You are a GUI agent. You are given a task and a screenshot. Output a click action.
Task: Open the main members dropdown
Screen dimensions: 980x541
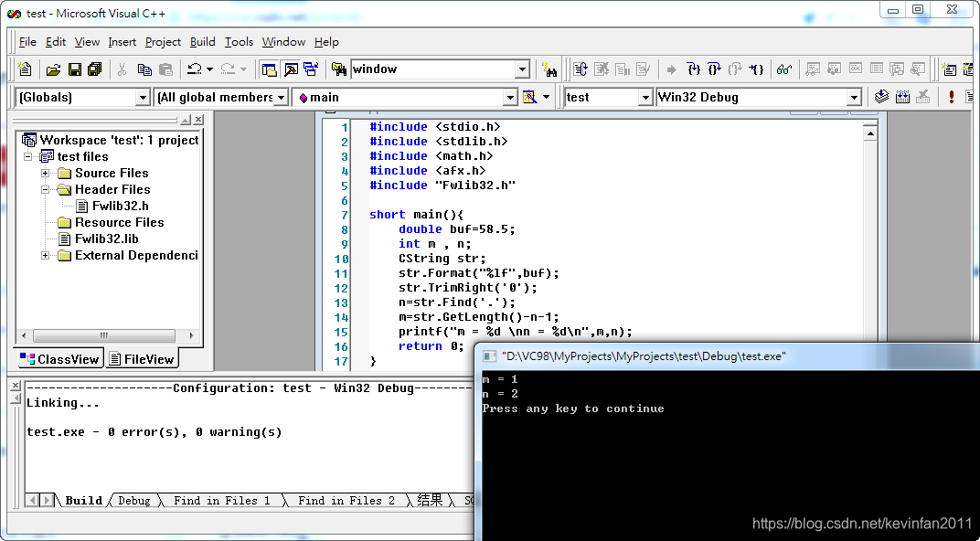[511, 98]
